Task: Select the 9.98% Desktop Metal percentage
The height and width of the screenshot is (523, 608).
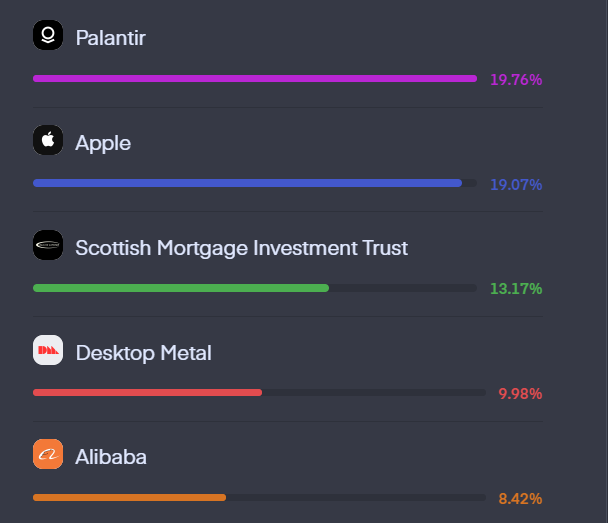Action: [x=520, y=394]
